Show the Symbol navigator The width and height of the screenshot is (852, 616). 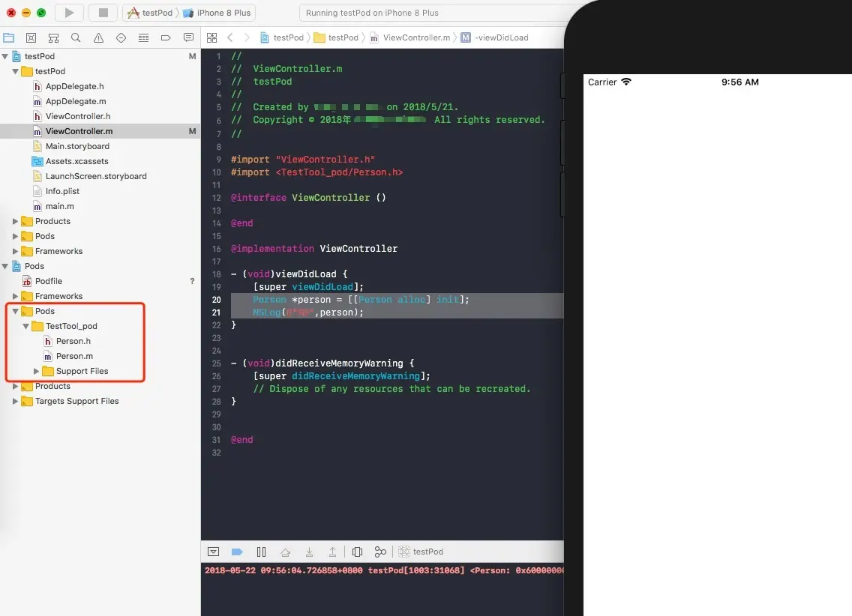[53, 37]
